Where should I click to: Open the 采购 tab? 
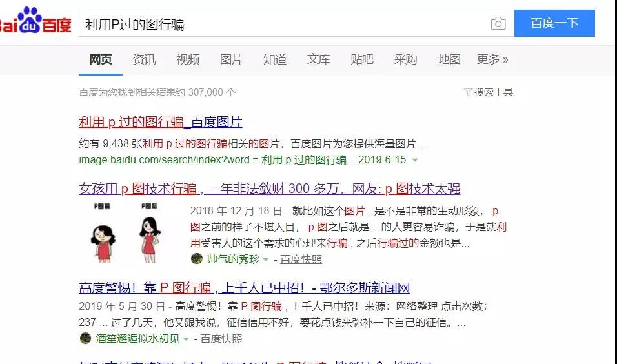coord(405,59)
